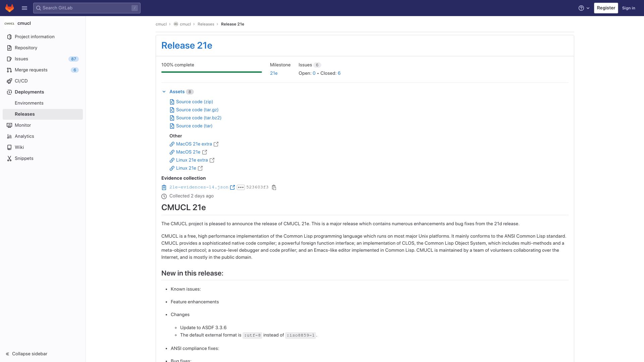The height and width of the screenshot is (362, 644).
Task: Open Merge requests in sidebar
Action: [x=43, y=70]
